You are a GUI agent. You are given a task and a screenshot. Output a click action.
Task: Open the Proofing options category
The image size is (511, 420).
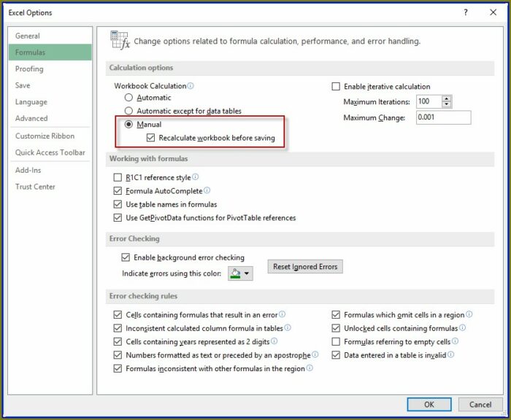coord(50,69)
